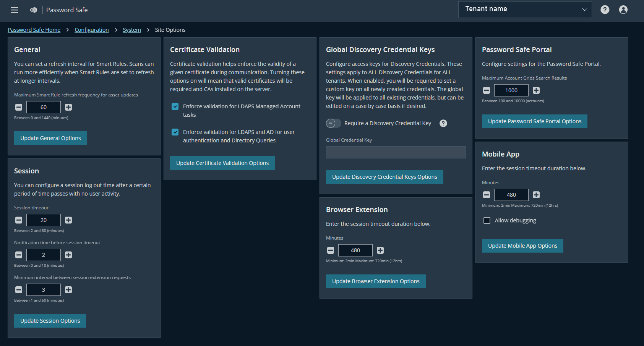Decrease Session timeout using the minus icon
This screenshot has width=644, height=346.
[18, 220]
